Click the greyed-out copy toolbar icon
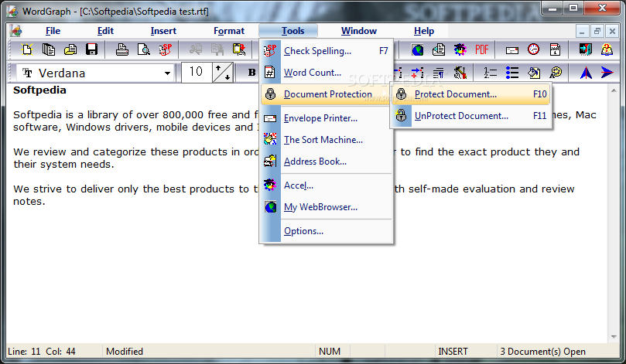This screenshot has height=364, width=626. click(x=217, y=49)
